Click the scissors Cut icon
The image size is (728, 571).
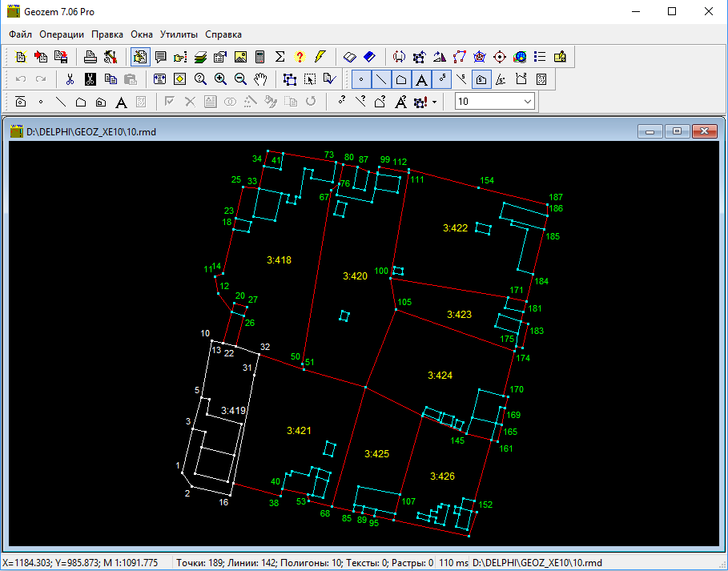[x=70, y=79]
